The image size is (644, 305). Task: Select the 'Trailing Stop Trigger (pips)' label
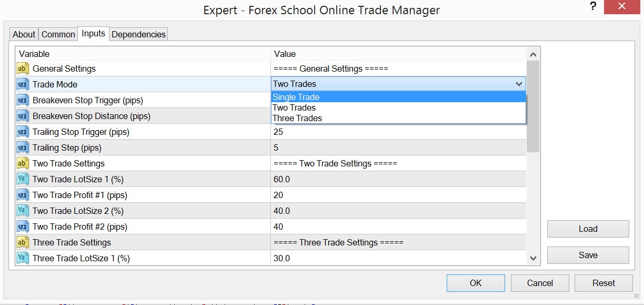(x=81, y=132)
